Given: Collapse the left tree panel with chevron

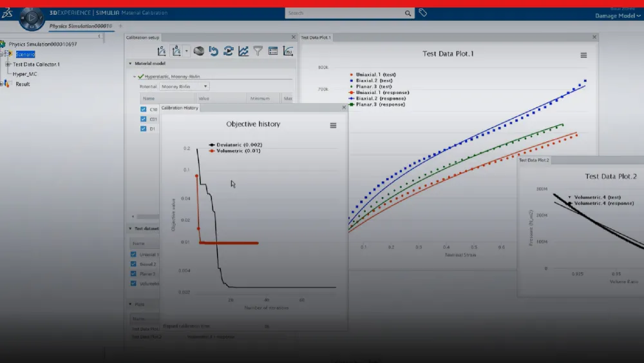Looking at the screenshot, I should 99,36.
